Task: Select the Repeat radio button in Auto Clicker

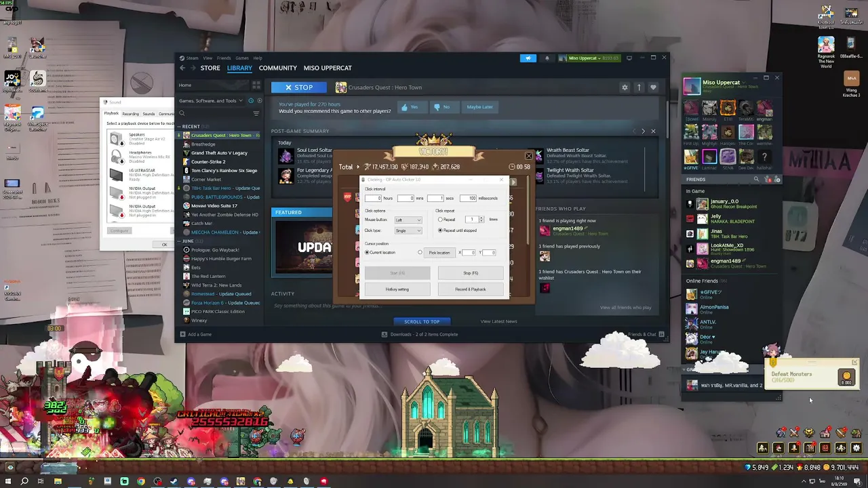Action: 440,220
